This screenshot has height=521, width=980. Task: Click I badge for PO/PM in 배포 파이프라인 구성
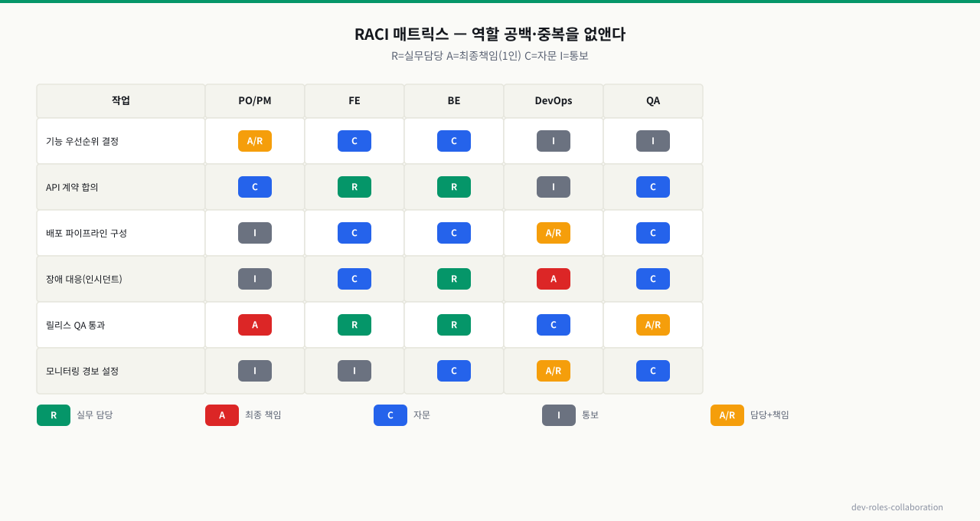255,233
